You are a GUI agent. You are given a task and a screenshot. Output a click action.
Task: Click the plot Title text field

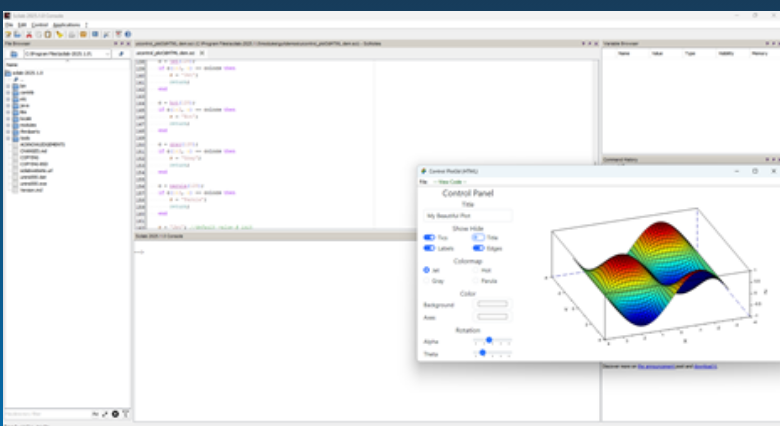tap(468, 215)
